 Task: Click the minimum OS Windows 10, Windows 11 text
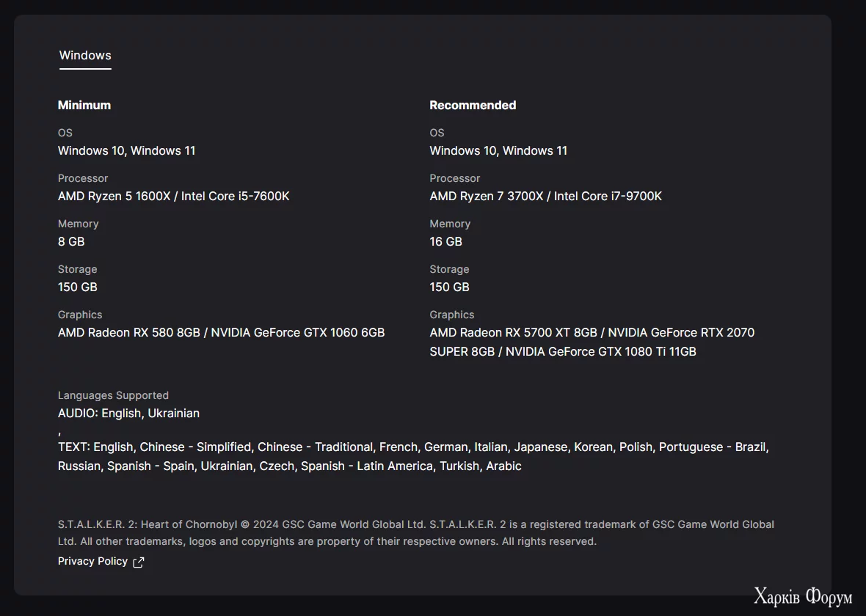[x=126, y=151]
